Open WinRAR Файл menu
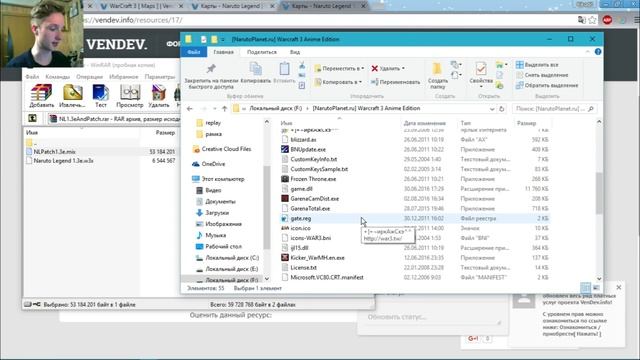This screenshot has width=640, height=360. click(x=32, y=77)
